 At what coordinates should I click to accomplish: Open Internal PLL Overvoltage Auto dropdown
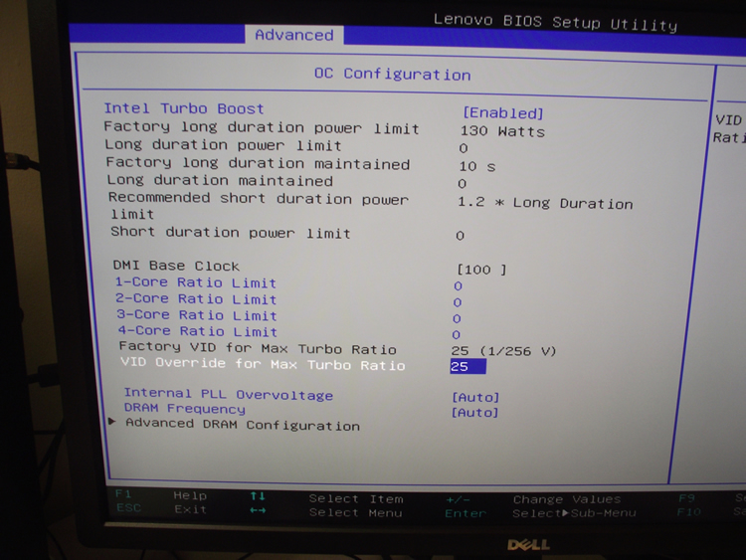[x=475, y=397]
